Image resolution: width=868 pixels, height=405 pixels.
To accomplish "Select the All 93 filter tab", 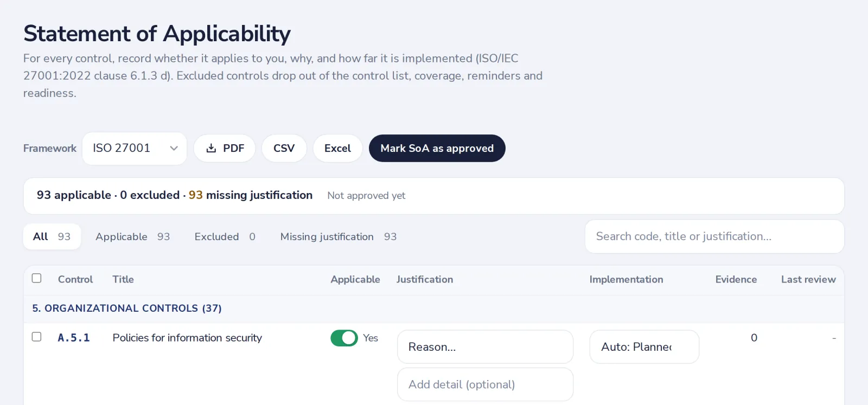I will click(x=52, y=237).
